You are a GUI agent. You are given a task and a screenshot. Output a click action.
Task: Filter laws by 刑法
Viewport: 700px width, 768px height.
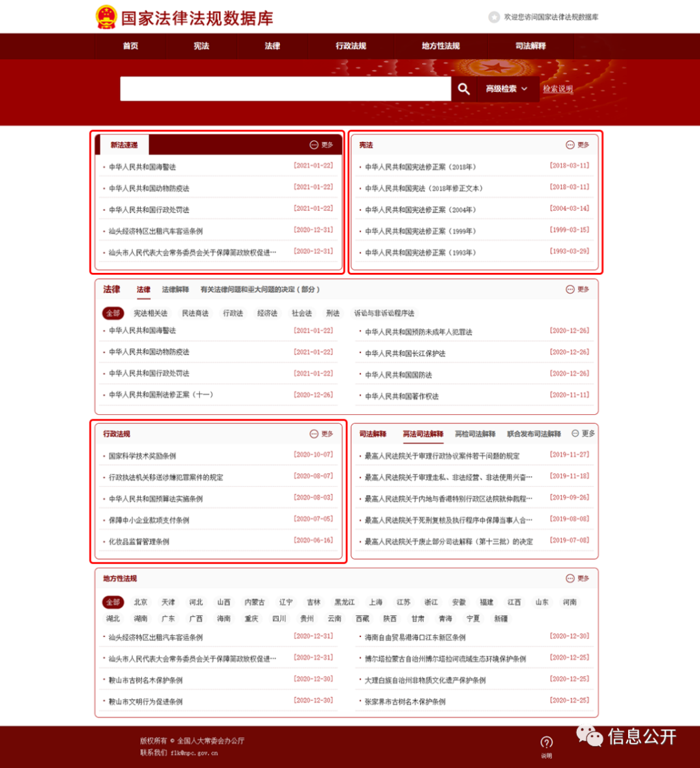(332, 313)
